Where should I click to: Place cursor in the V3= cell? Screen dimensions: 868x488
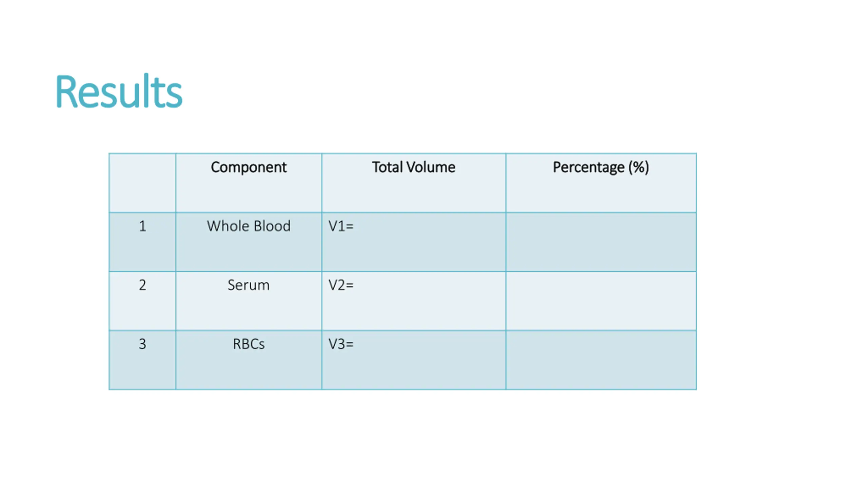(x=413, y=360)
